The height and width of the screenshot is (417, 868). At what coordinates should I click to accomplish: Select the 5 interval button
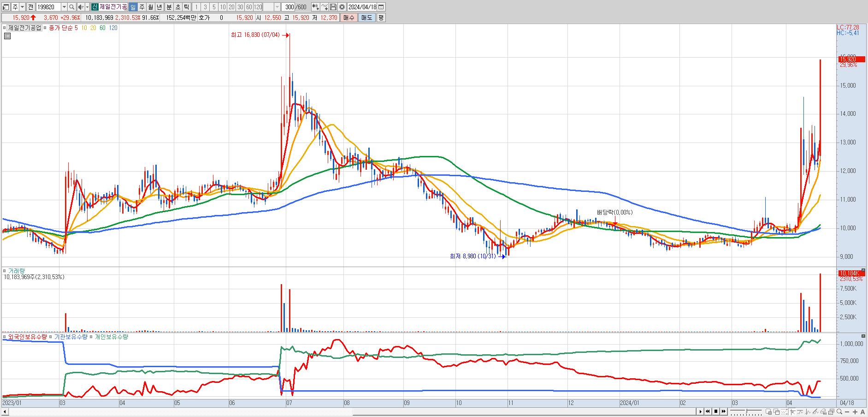pyautogui.click(x=214, y=7)
